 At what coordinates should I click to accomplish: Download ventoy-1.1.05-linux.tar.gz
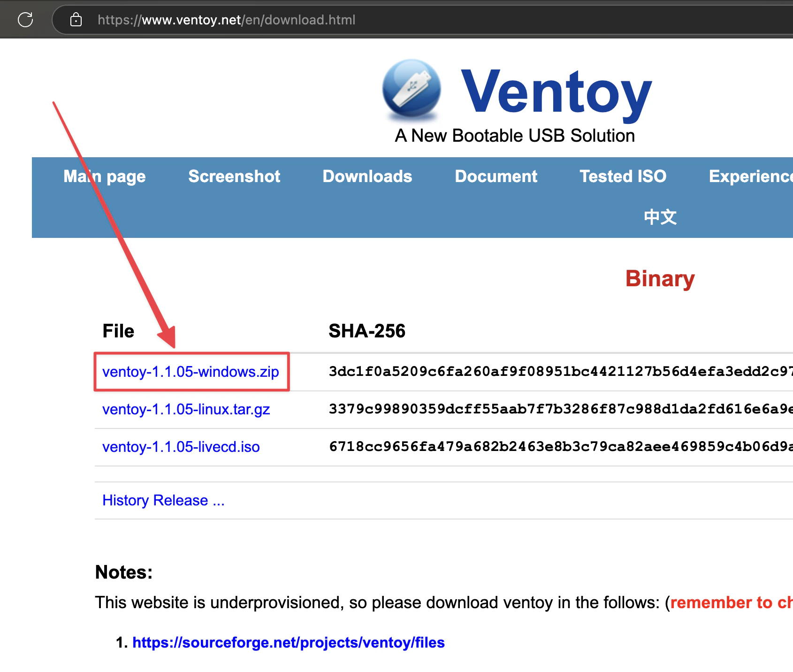[x=186, y=409]
